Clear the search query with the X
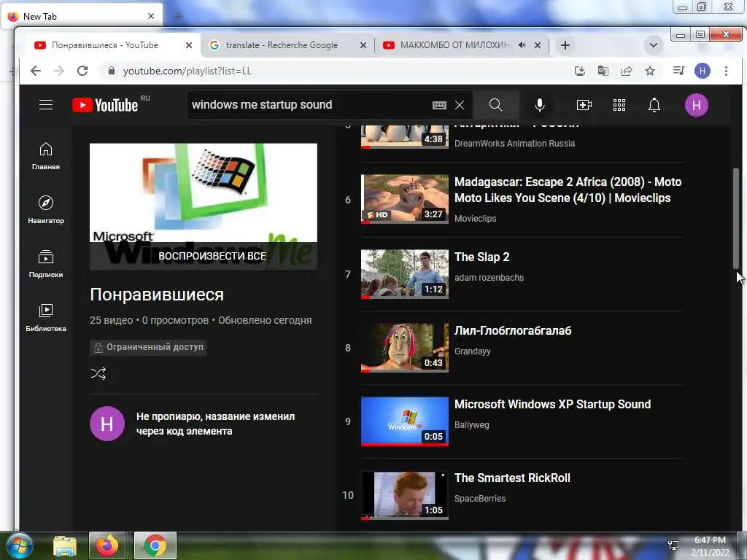The width and height of the screenshot is (747, 560). tap(460, 105)
